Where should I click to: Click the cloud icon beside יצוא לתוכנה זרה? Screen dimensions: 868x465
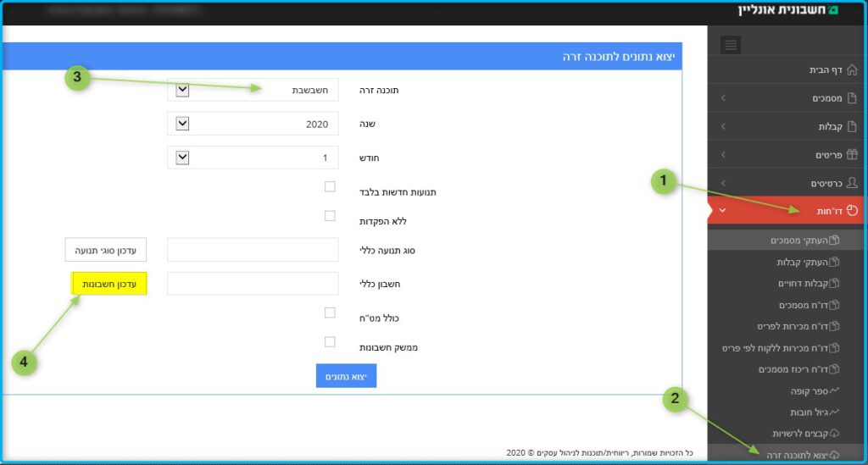[834, 455]
